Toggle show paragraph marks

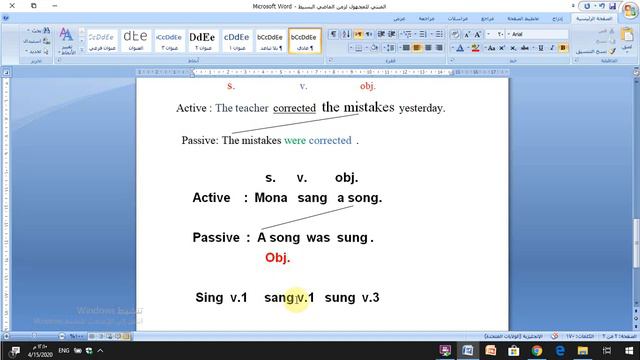333,34
